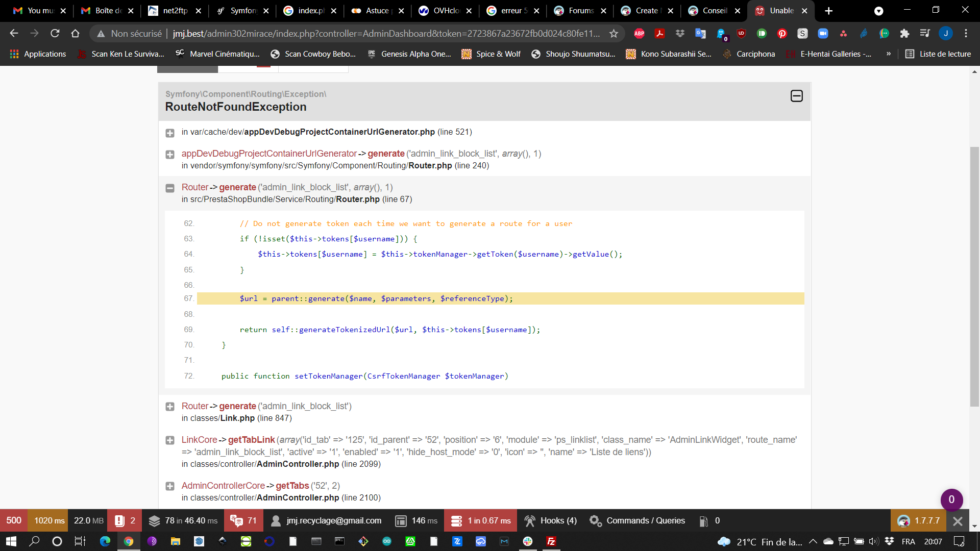Switch to the OVHcloud browser tab
This screenshot has width=980, height=551.
pos(446,11)
